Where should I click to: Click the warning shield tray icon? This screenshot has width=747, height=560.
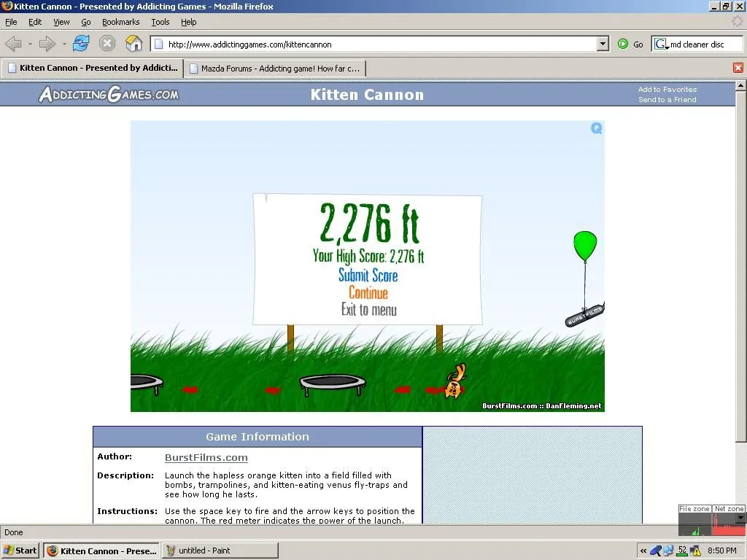click(695, 551)
